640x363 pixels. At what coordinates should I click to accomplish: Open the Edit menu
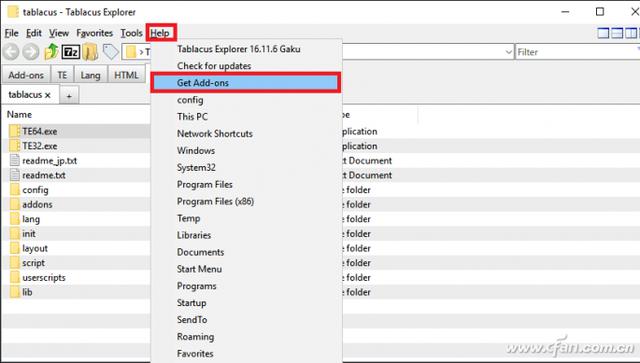[x=34, y=33]
